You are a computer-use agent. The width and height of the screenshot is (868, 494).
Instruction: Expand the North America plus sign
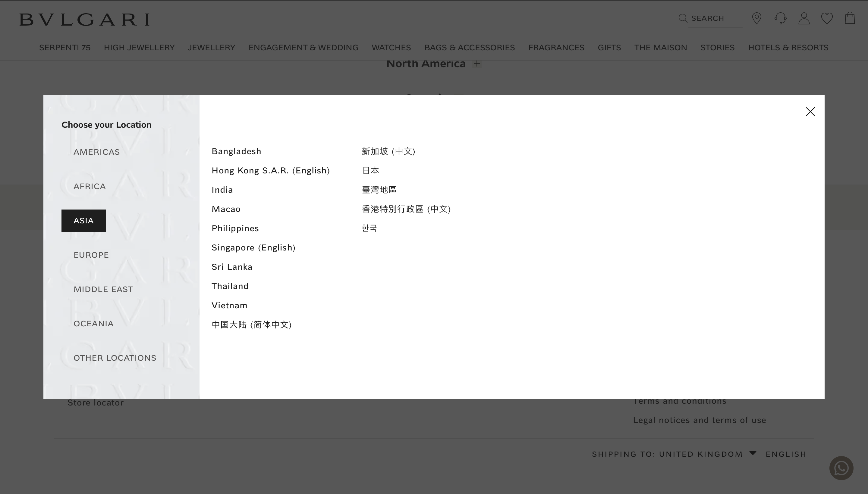pos(477,64)
